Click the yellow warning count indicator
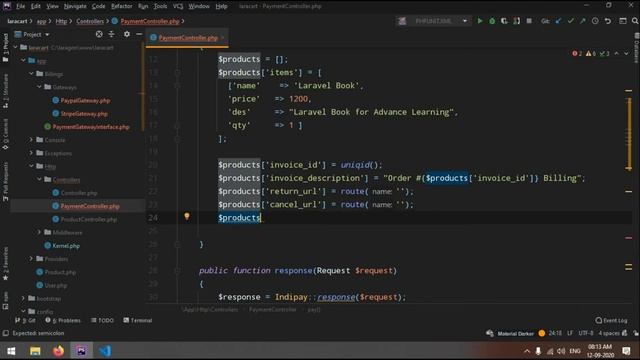The height and width of the screenshot is (360, 640). click(591, 53)
